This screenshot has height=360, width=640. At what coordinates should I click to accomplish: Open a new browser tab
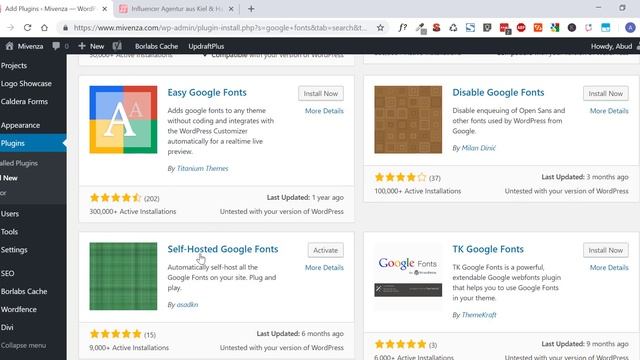coord(251,9)
